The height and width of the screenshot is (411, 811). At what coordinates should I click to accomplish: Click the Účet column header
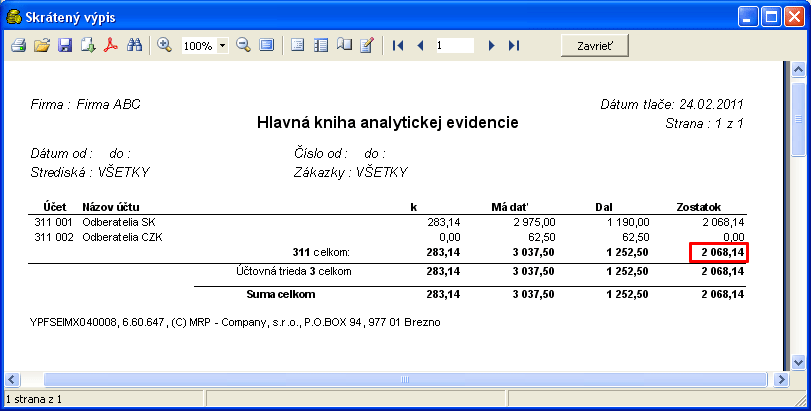(55, 207)
